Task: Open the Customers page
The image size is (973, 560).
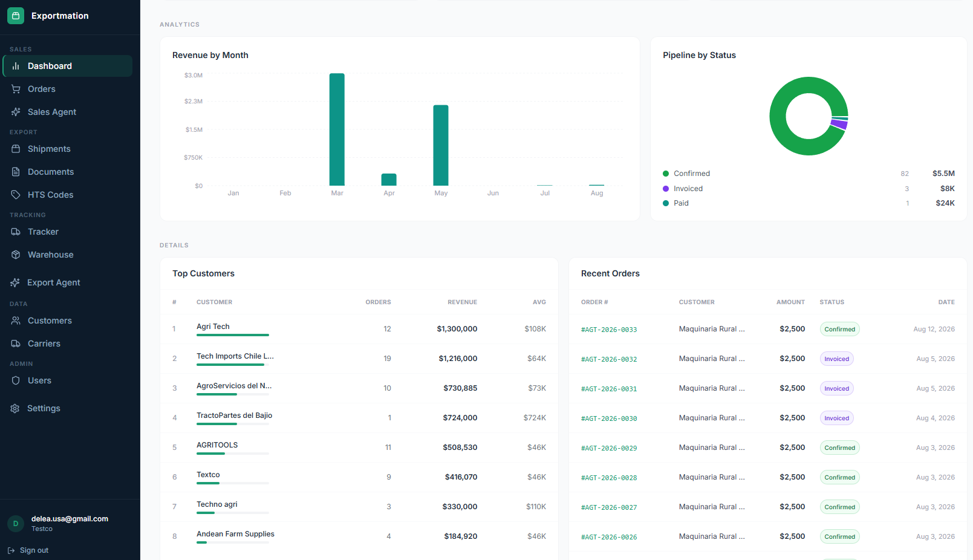Action: (68, 321)
